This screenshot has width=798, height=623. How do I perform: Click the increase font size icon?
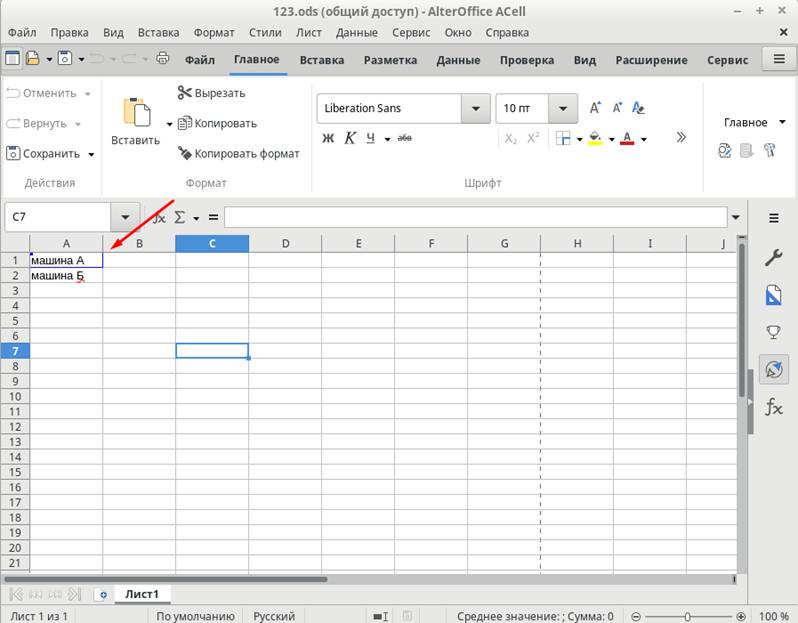point(596,108)
